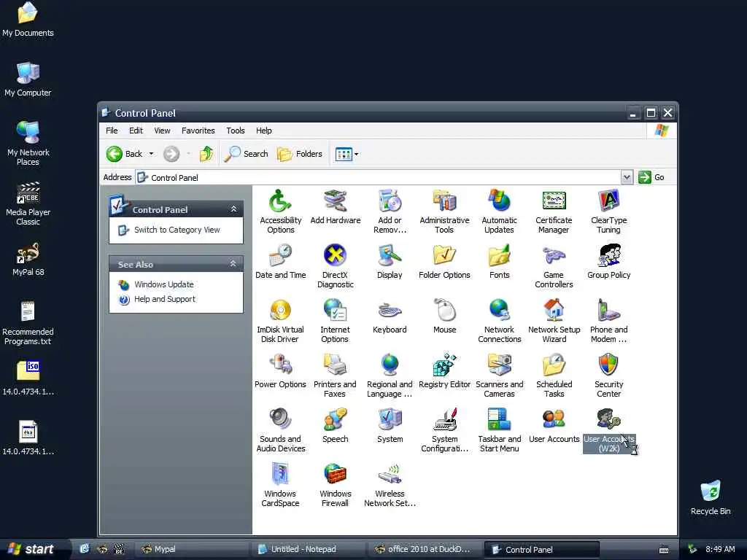The height and width of the screenshot is (560, 747).
Task: Open Keyboard settings icon
Action: point(390,316)
